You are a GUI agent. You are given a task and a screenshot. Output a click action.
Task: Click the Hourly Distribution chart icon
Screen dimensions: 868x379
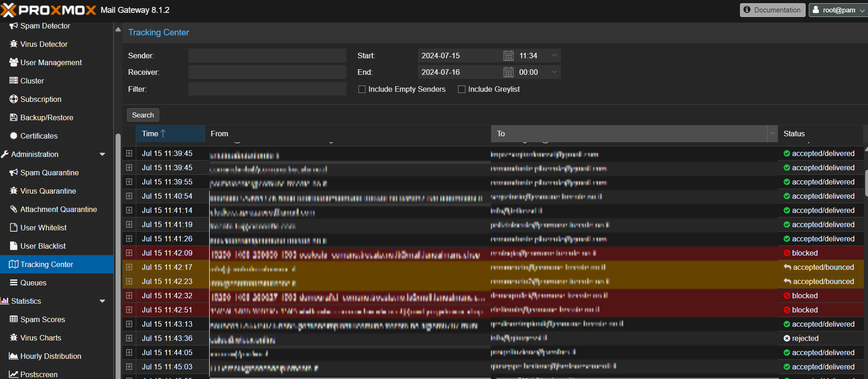(14, 356)
